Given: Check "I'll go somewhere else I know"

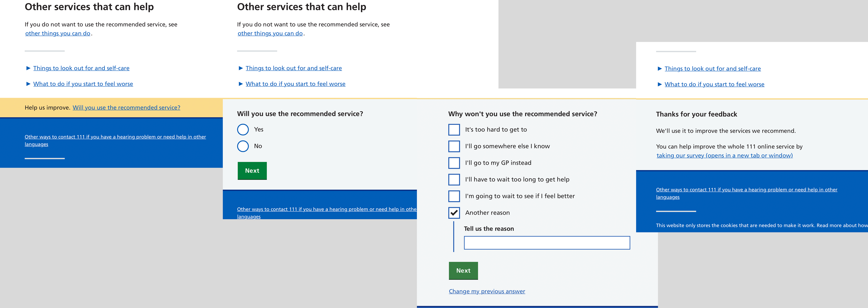Looking at the screenshot, I should (x=454, y=146).
